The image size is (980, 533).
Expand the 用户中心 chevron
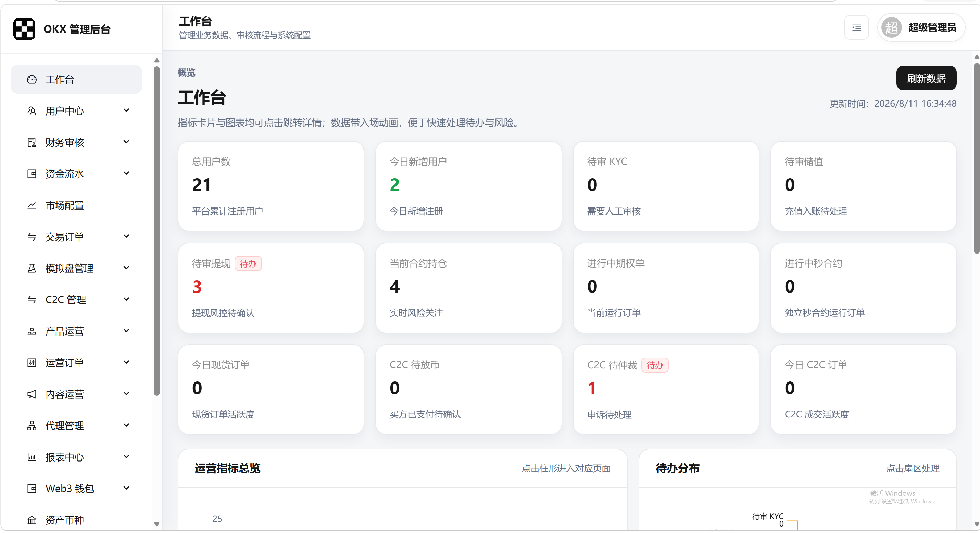tap(126, 110)
